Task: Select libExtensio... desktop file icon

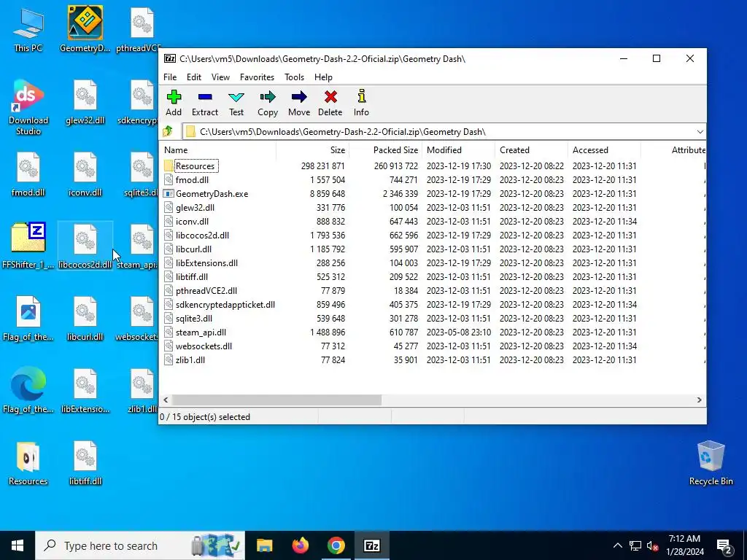Action: [x=85, y=391]
